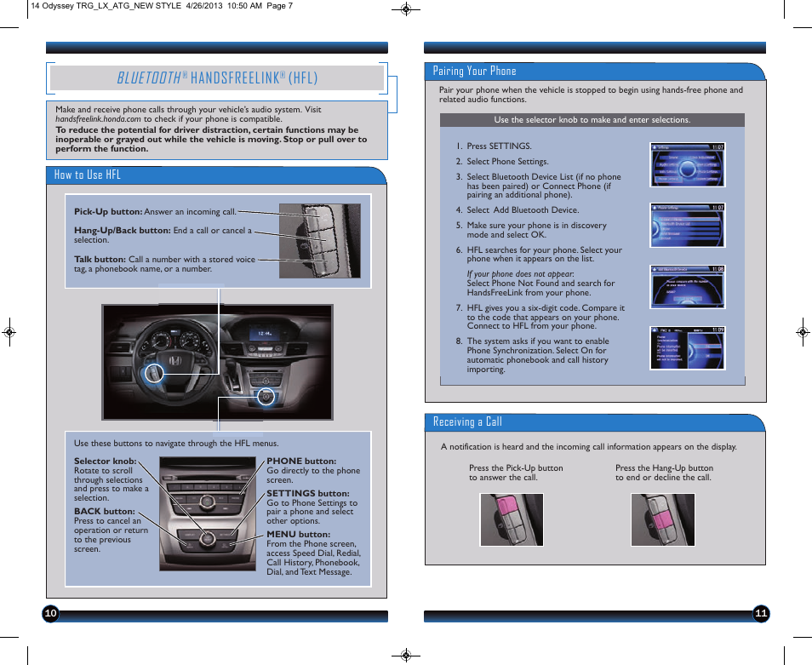The height and width of the screenshot is (665, 812).
Task: Click the circled steering wheel HFL buttons
Action: tap(154, 374)
